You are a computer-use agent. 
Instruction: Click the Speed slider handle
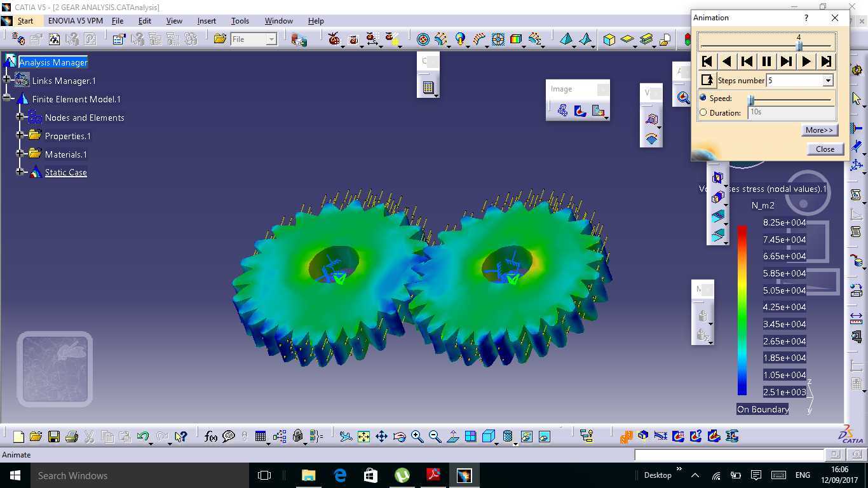click(751, 100)
